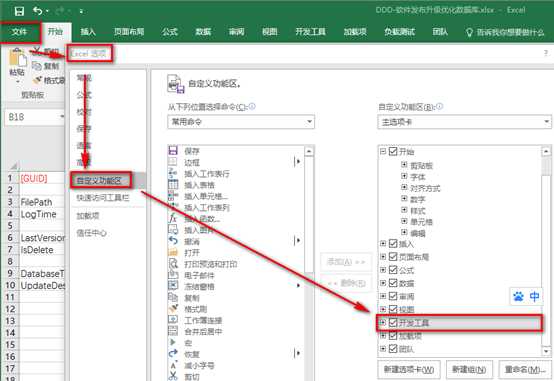This screenshot has width=554, height=381.
Task: Click the Paste (粘贴) clipboard icon
Action: pyautogui.click(x=17, y=59)
